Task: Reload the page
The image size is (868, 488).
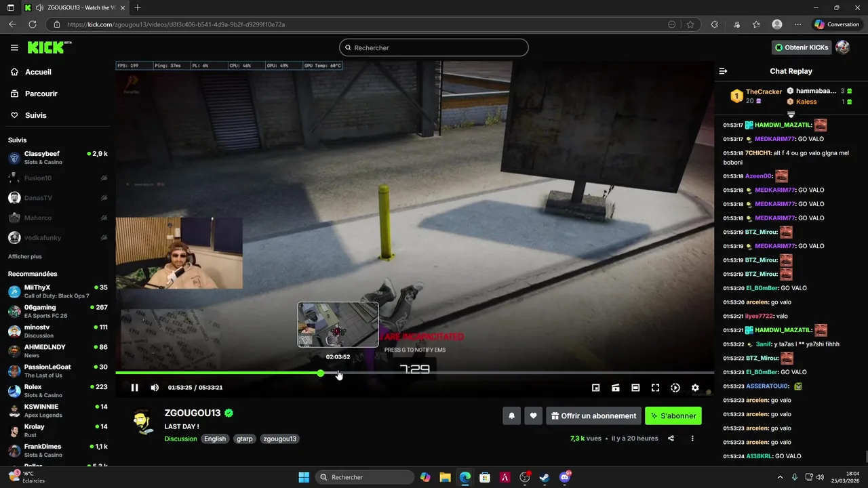Action: [32, 24]
